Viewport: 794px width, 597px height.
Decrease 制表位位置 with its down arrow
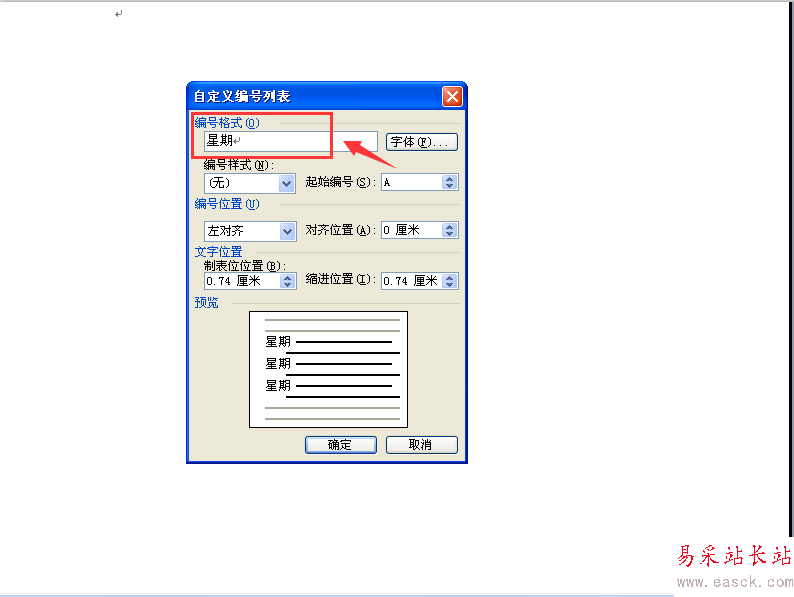point(288,285)
